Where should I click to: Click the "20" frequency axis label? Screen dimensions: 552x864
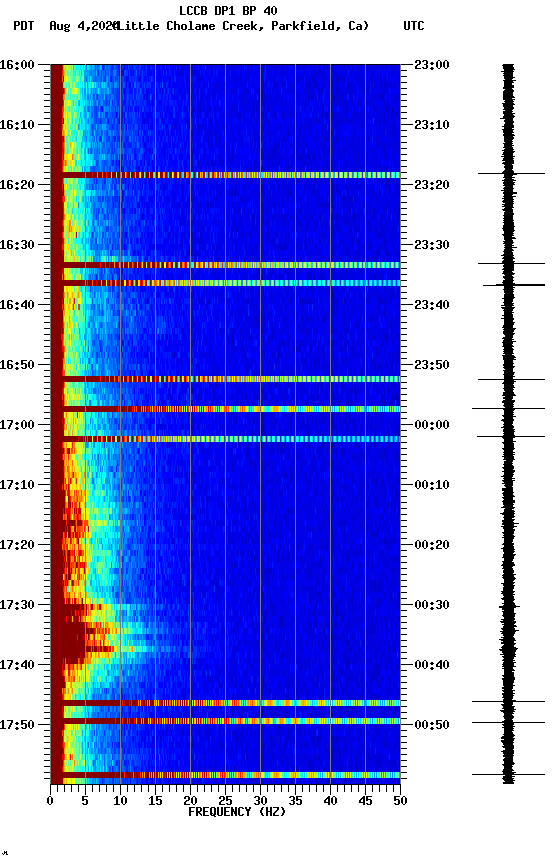(x=190, y=801)
